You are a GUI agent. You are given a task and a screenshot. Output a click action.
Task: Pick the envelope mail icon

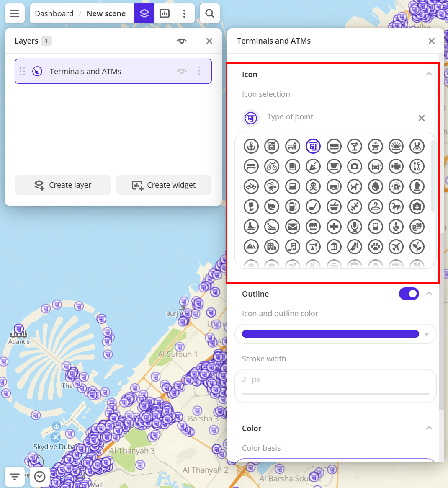293,227
